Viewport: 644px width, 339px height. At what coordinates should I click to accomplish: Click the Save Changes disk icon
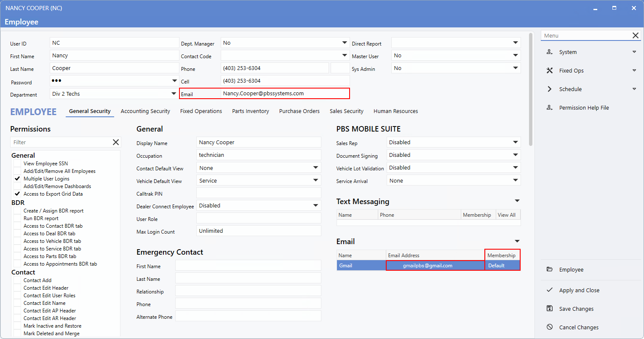point(550,309)
